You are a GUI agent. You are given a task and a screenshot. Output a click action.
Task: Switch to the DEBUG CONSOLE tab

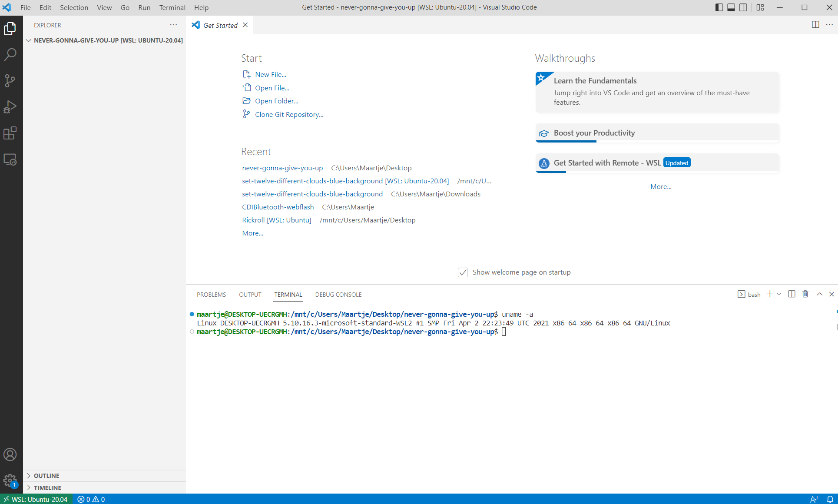click(x=338, y=295)
